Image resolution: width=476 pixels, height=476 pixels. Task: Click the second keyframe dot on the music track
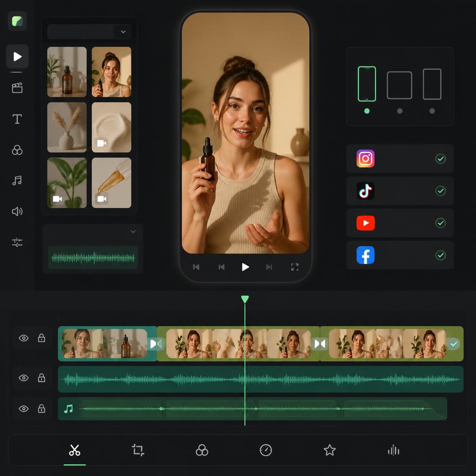coord(256,409)
